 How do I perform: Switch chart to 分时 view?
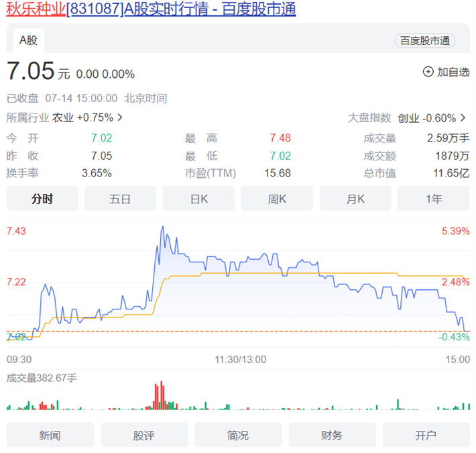[x=42, y=199]
